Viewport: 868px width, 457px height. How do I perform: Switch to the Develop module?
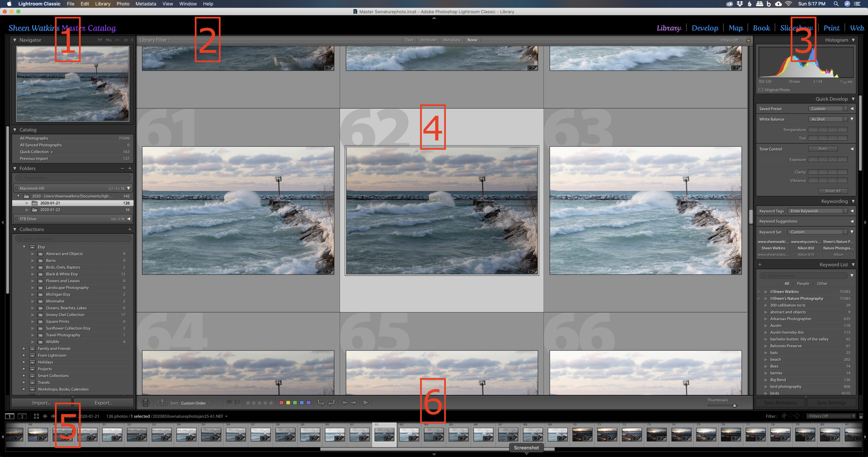pos(705,28)
